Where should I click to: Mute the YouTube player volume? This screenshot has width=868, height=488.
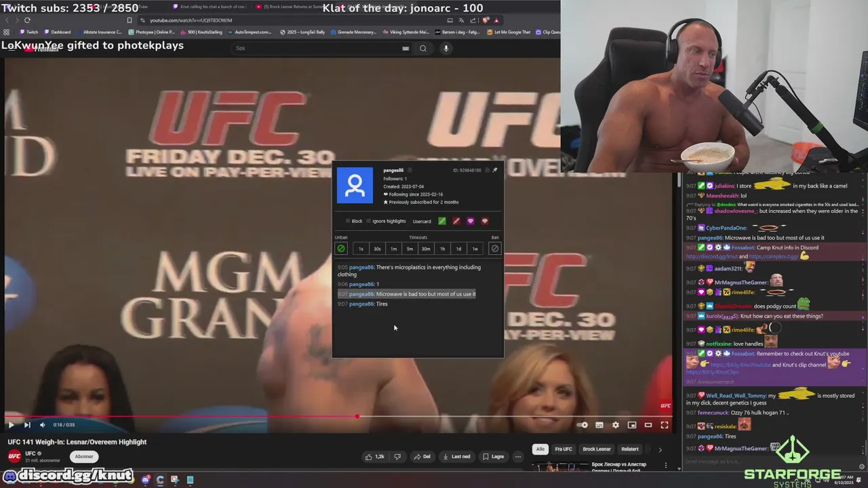tap(42, 425)
